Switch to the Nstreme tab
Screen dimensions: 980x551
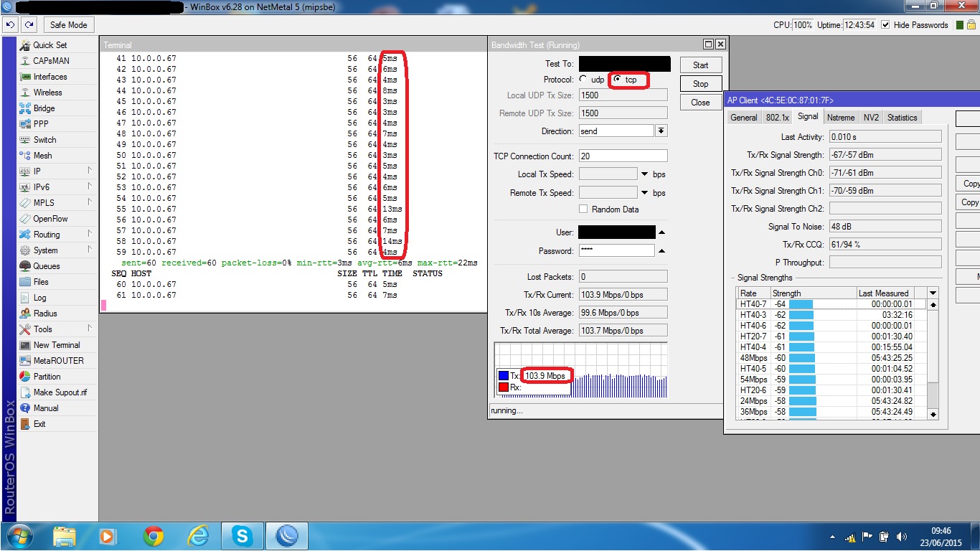(x=841, y=118)
